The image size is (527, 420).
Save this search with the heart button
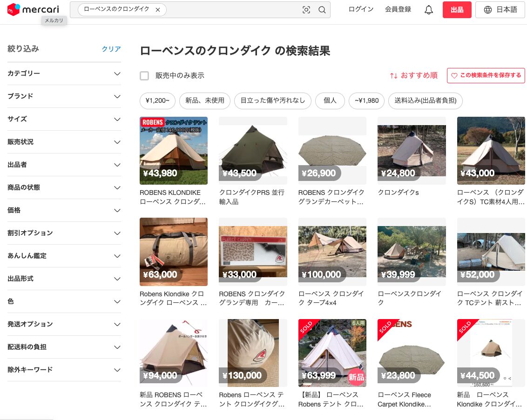(486, 75)
